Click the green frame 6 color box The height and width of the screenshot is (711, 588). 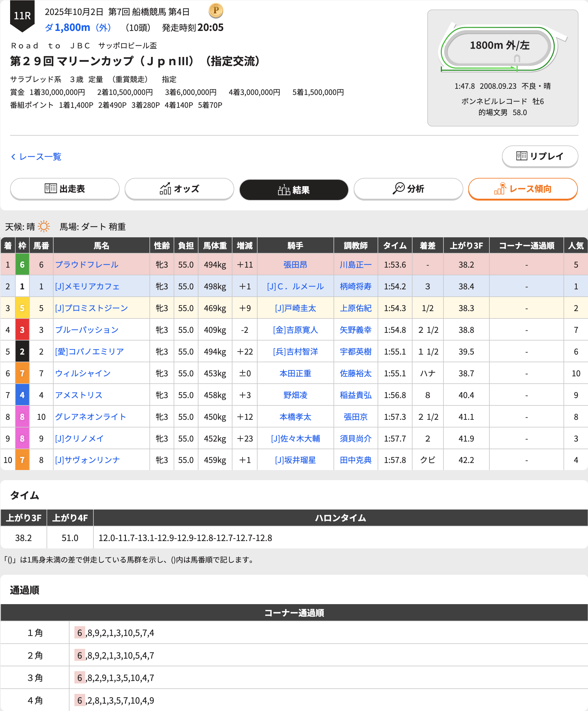click(x=22, y=265)
